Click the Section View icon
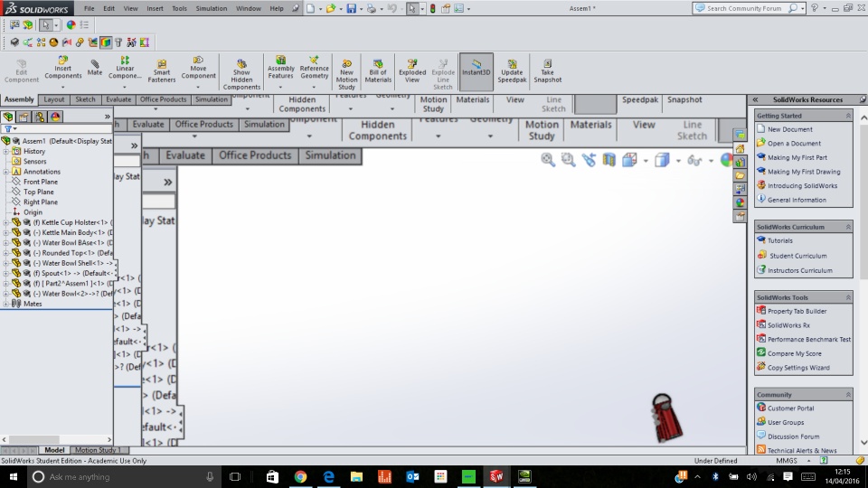The image size is (868, 488). point(609,160)
